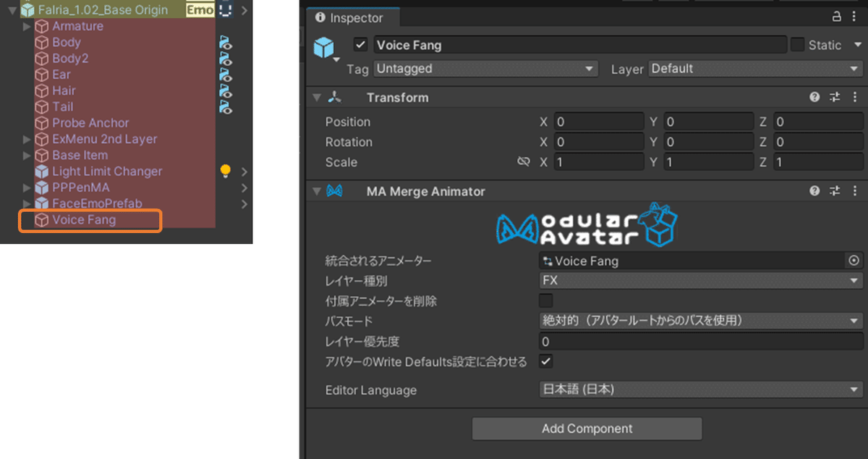Open Transform component help reference

point(814,97)
